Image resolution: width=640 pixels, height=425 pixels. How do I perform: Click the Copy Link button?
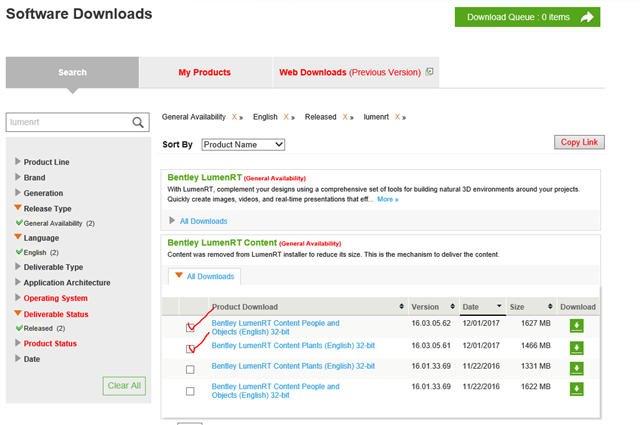(x=579, y=142)
